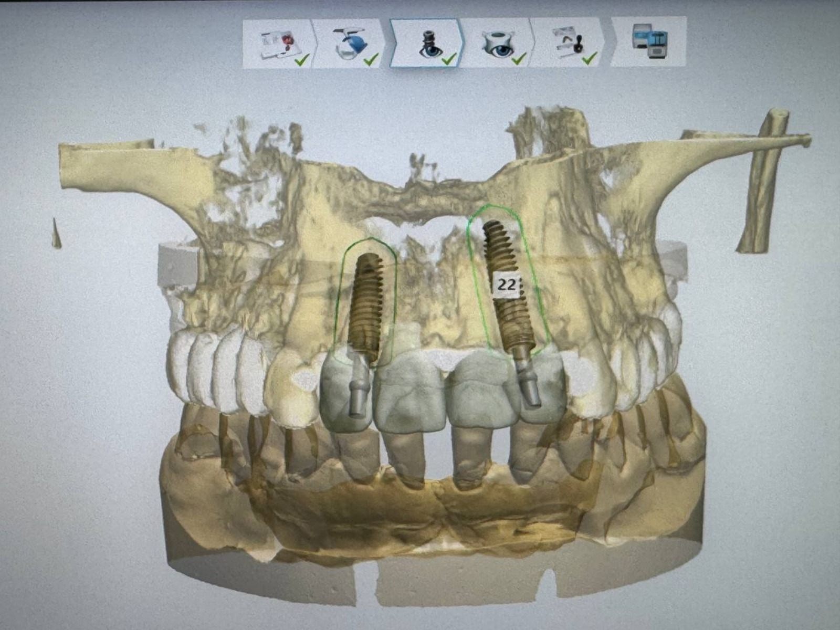The height and width of the screenshot is (630, 840).
Task: Click the implant review step with eye icon
Action: (426, 44)
